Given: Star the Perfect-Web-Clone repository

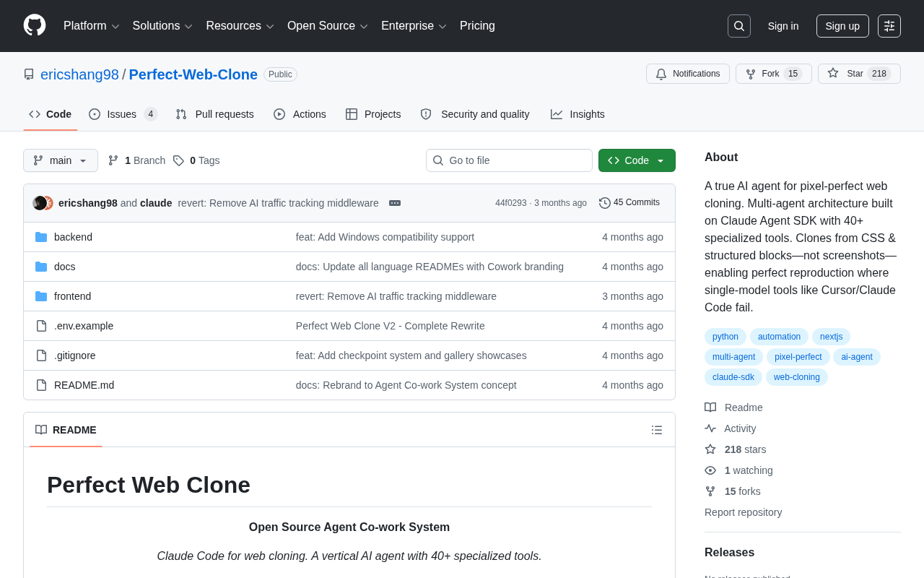Looking at the screenshot, I should pyautogui.click(x=859, y=74).
